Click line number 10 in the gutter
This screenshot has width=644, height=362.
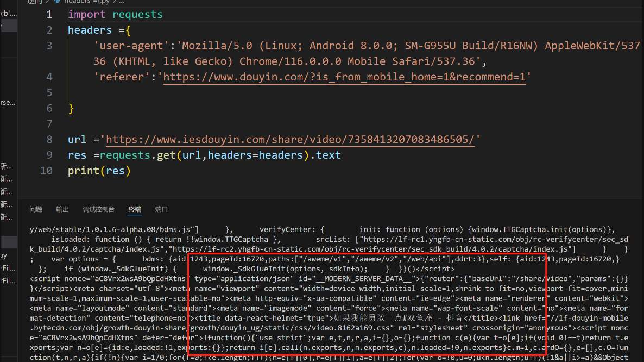[x=47, y=171]
